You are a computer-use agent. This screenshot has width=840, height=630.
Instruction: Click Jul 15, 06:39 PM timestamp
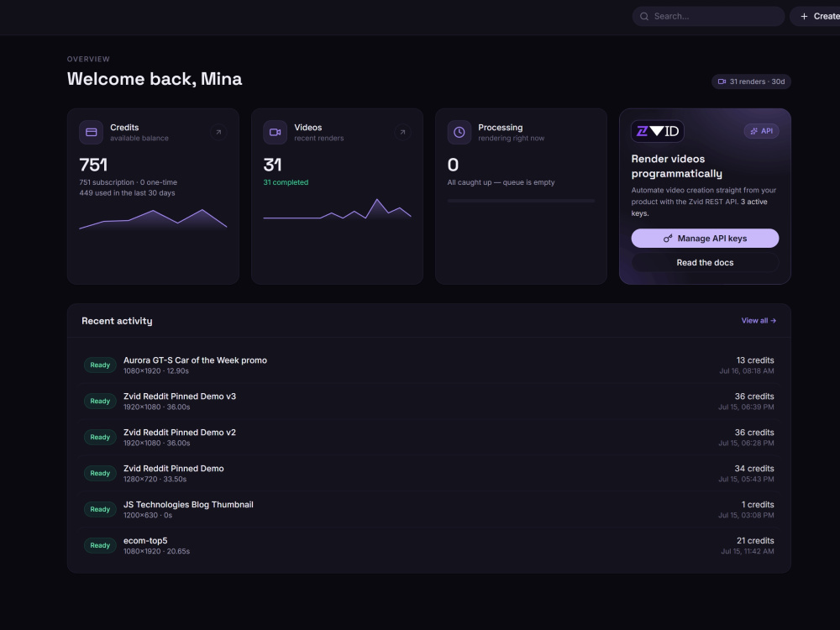click(x=746, y=407)
